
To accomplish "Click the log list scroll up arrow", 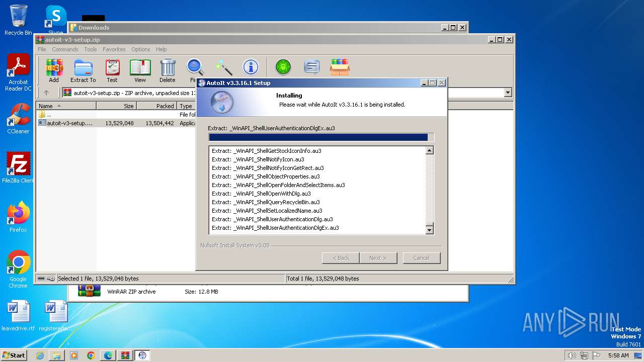I will (x=429, y=150).
